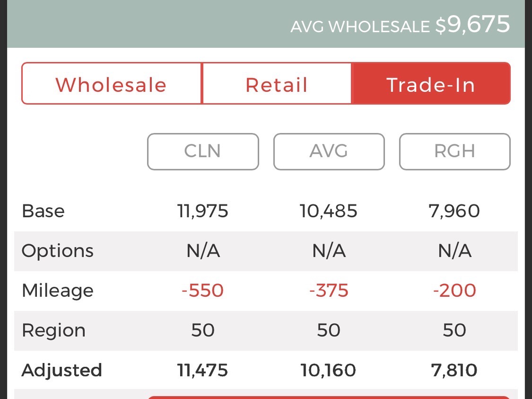Click the Region row label
This screenshot has height=399, width=532.
click(x=53, y=330)
